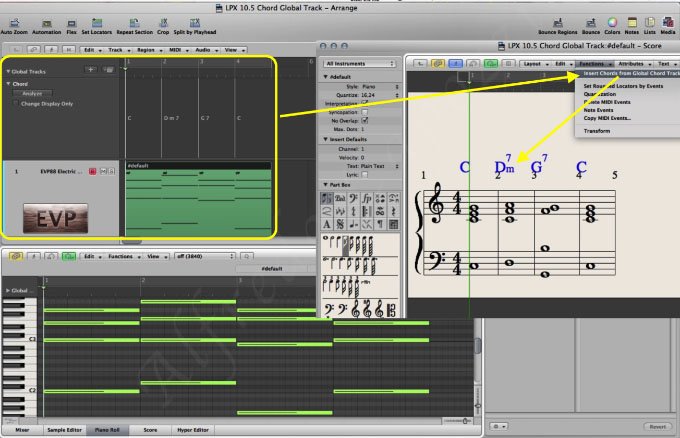Click the Automation toolbar icon
The width and height of the screenshot is (680, 438).
coord(46,22)
